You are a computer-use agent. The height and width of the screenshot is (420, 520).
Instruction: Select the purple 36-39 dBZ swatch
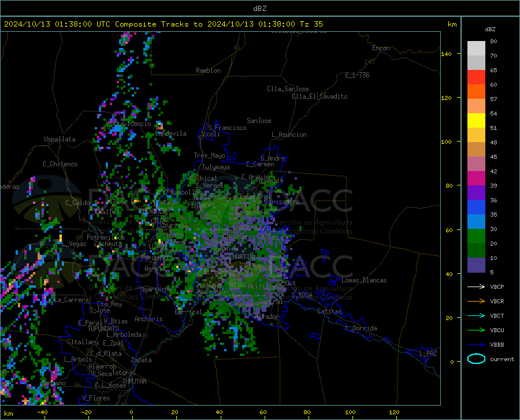point(476,193)
